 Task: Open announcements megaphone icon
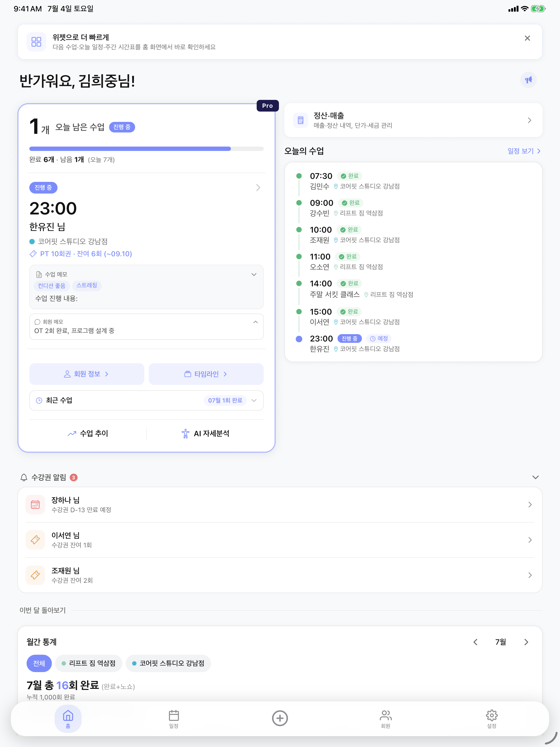528,80
